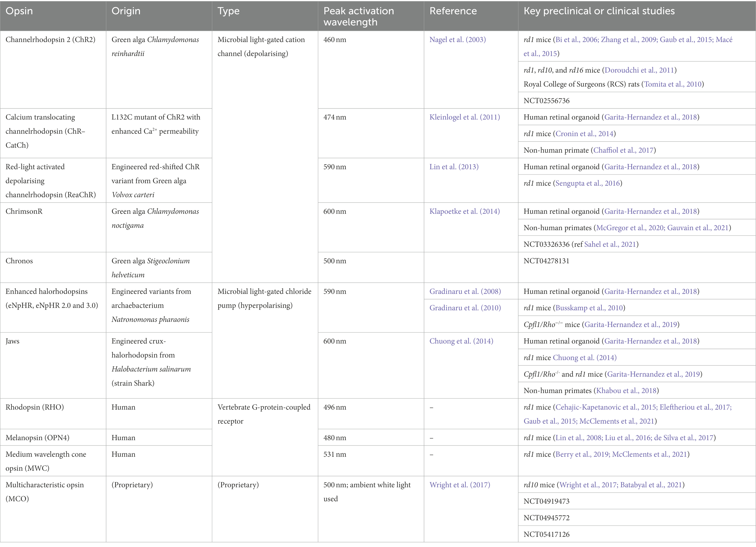Open the Chaffiol et al., 2017 citation

[623, 150]
